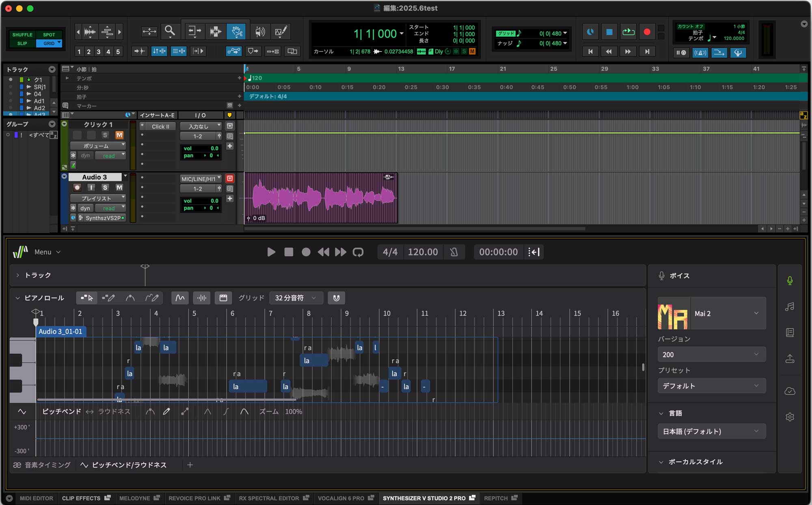Open the export upload side panel
Screen dimensions: 812x505
tap(790, 359)
